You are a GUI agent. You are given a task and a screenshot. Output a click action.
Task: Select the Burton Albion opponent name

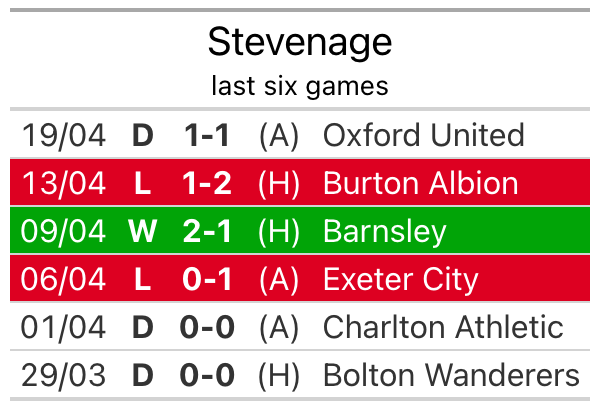[420, 183]
